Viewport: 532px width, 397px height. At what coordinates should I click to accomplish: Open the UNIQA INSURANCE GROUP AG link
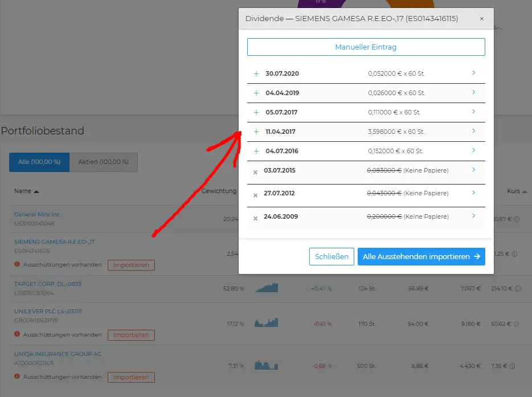(58, 354)
